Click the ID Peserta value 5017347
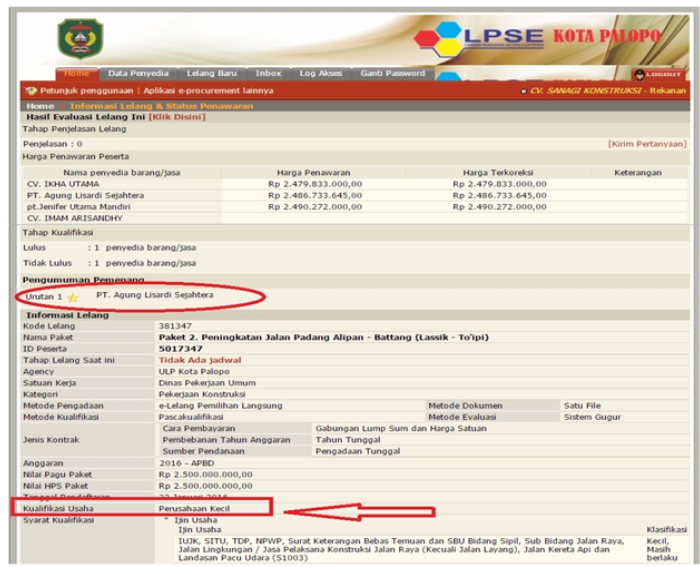The width and height of the screenshot is (700, 567). click(x=181, y=349)
